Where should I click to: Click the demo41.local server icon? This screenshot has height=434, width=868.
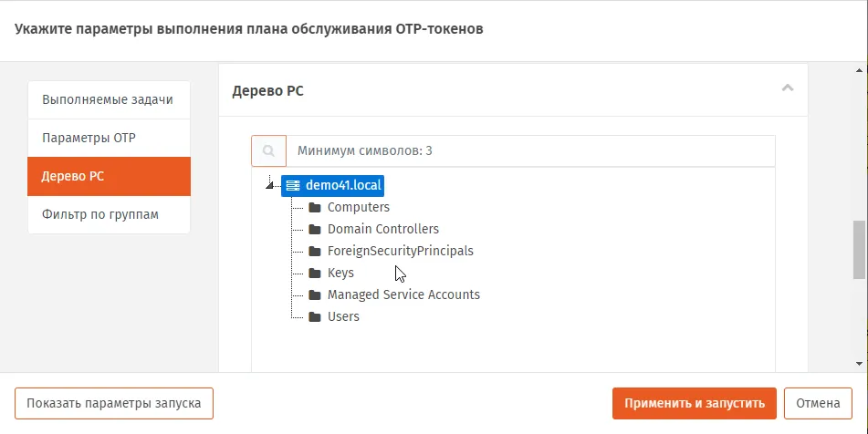click(293, 185)
